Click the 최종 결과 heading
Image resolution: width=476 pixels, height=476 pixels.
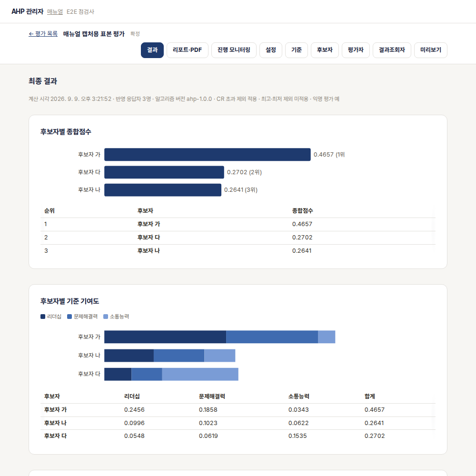[43, 81]
